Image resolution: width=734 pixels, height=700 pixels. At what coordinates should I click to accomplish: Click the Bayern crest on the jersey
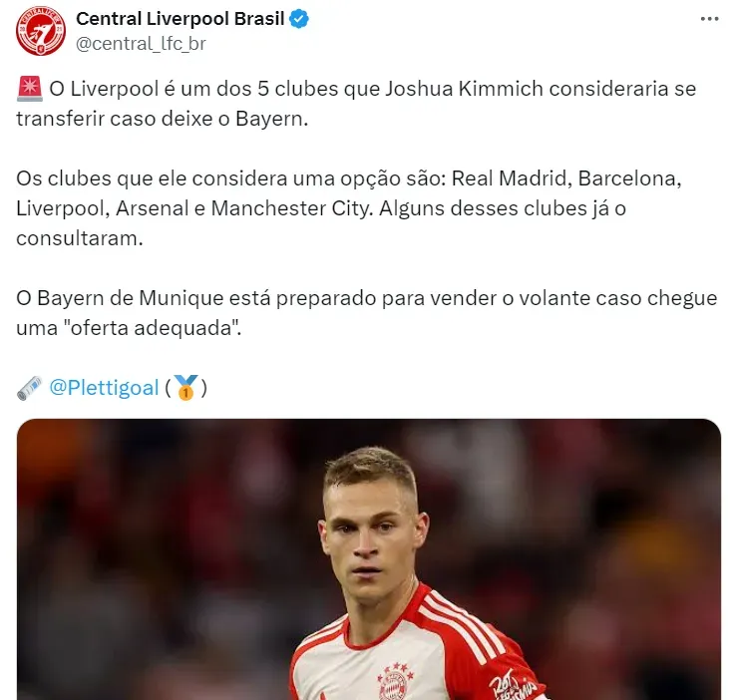(395, 682)
